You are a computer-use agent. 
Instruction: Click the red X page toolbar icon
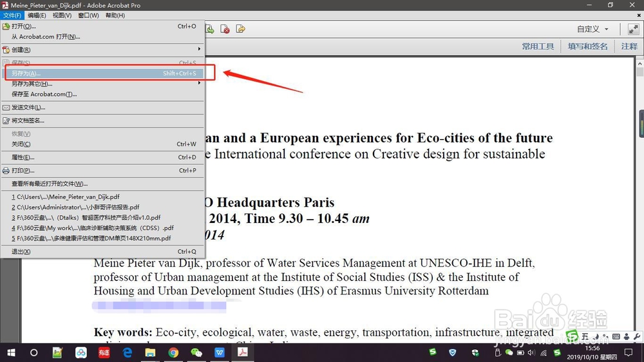[x=225, y=29]
